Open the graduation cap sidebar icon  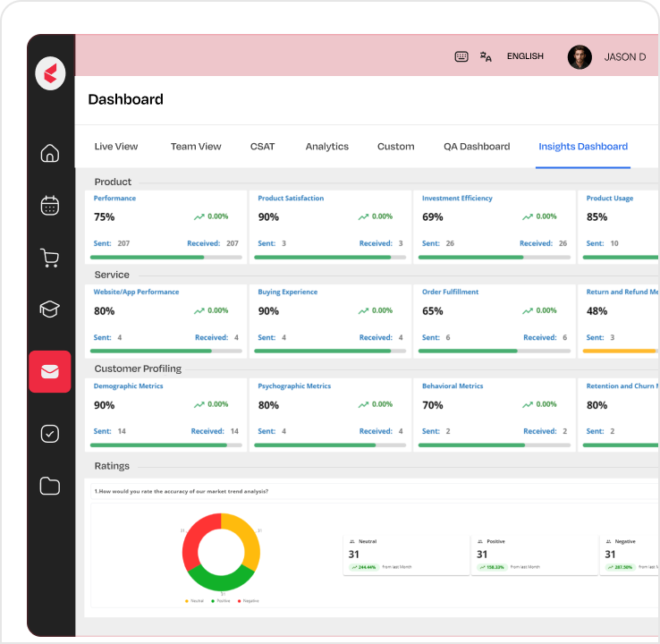tap(50, 309)
